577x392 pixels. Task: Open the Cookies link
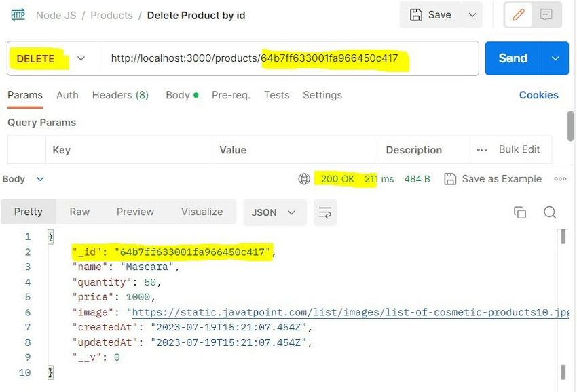pyautogui.click(x=538, y=95)
